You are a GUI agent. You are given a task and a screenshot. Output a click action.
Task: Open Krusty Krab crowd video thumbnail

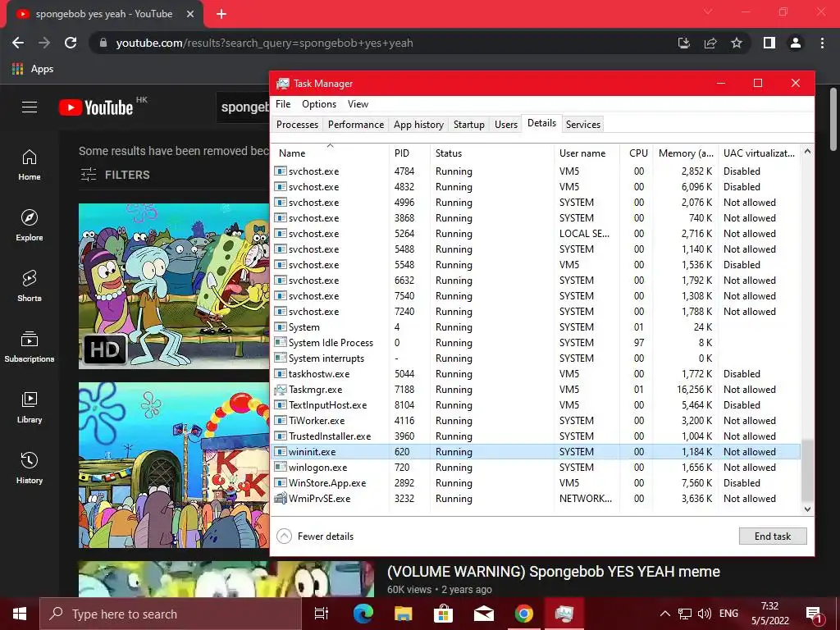(x=174, y=465)
